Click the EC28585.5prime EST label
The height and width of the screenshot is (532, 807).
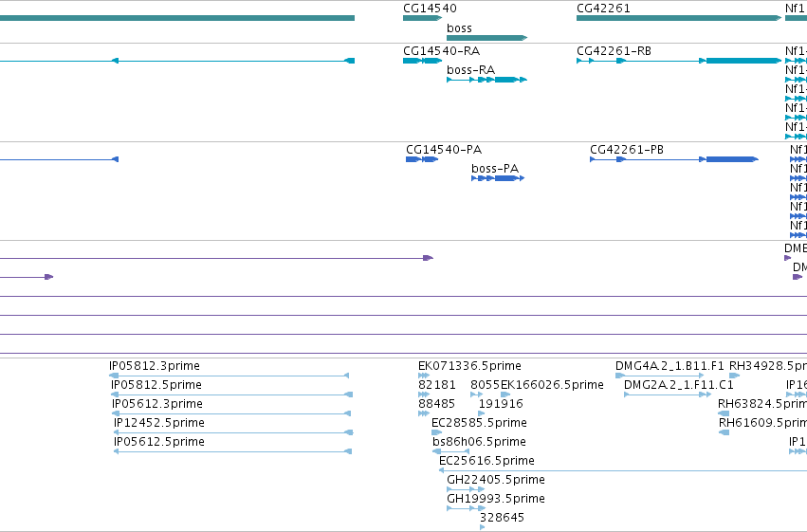click(x=479, y=423)
